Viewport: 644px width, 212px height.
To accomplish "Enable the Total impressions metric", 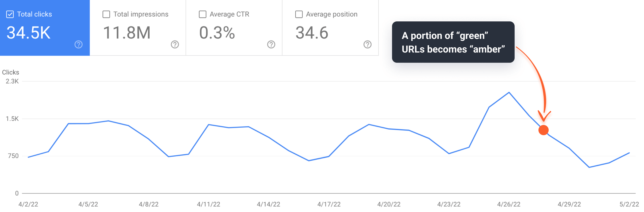I will coord(106,14).
